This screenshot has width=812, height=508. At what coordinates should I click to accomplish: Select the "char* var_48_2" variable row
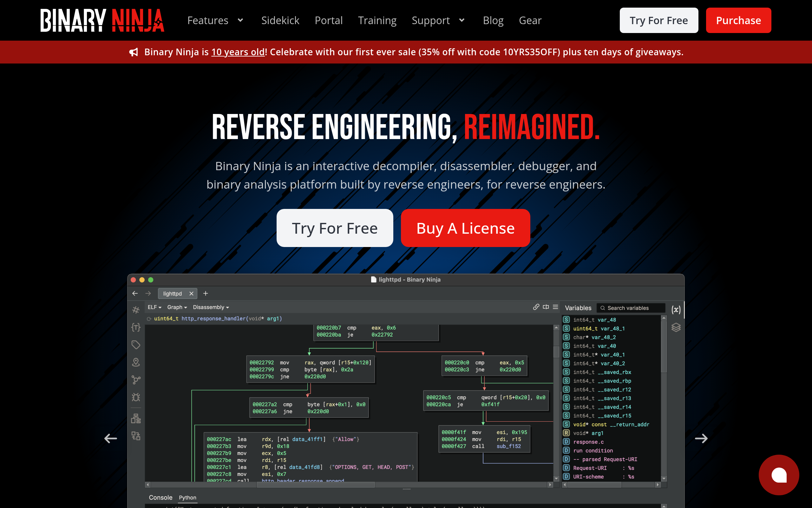point(611,337)
